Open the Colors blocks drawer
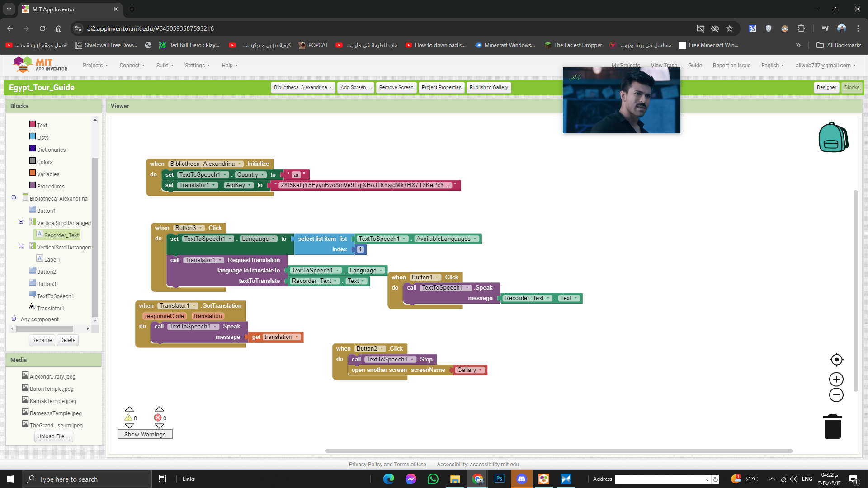This screenshot has width=868, height=488. tap(44, 162)
